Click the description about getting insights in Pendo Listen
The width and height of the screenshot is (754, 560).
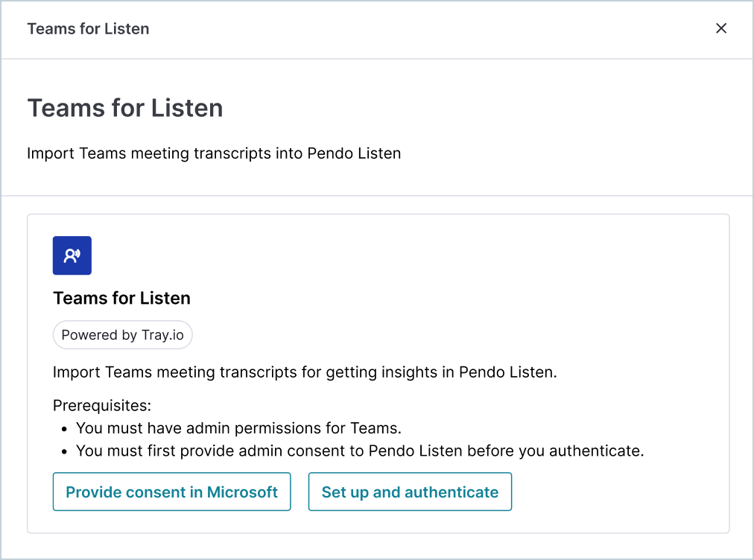[x=305, y=372]
